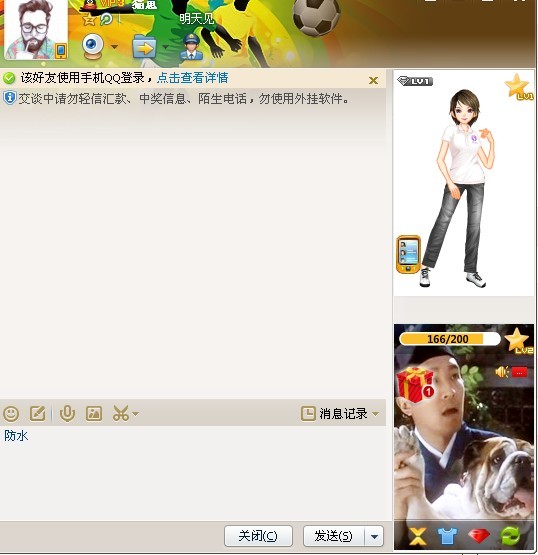Refresh the show with green arrows icon

point(511,536)
